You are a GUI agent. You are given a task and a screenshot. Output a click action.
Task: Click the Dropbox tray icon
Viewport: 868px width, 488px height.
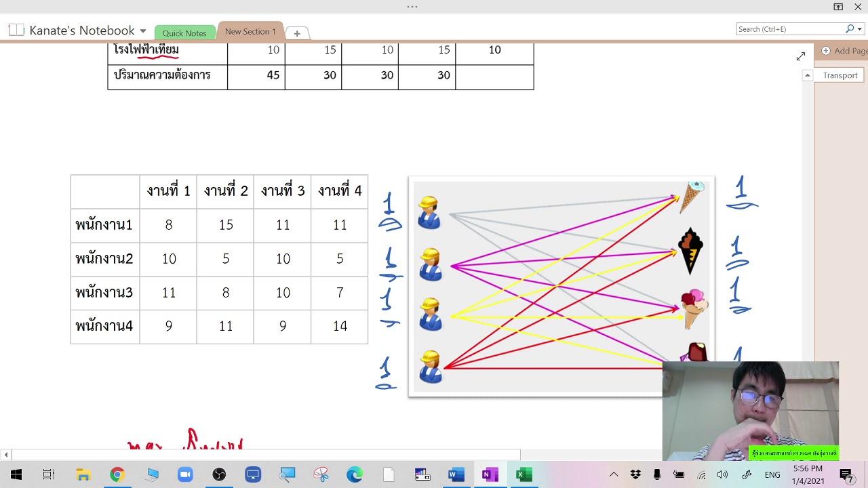tap(635, 474)
